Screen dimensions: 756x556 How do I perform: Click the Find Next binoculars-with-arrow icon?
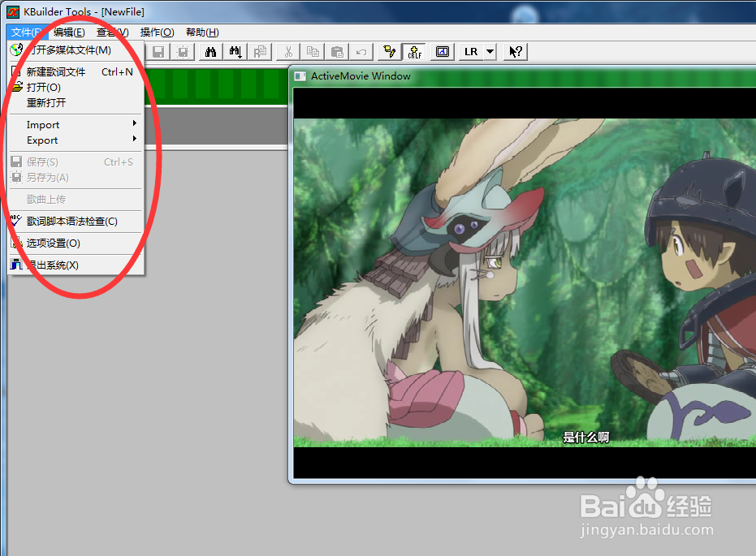tap(235, 52)
